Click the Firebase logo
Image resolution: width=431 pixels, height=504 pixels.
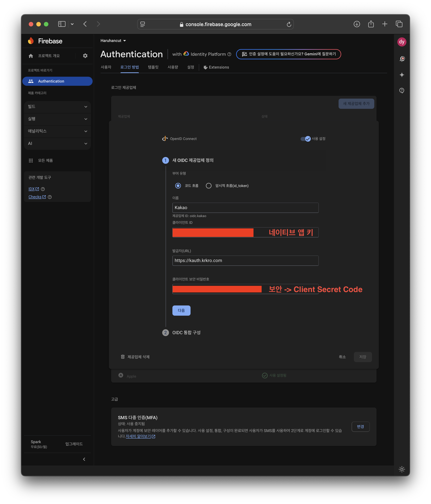point(45,41)
